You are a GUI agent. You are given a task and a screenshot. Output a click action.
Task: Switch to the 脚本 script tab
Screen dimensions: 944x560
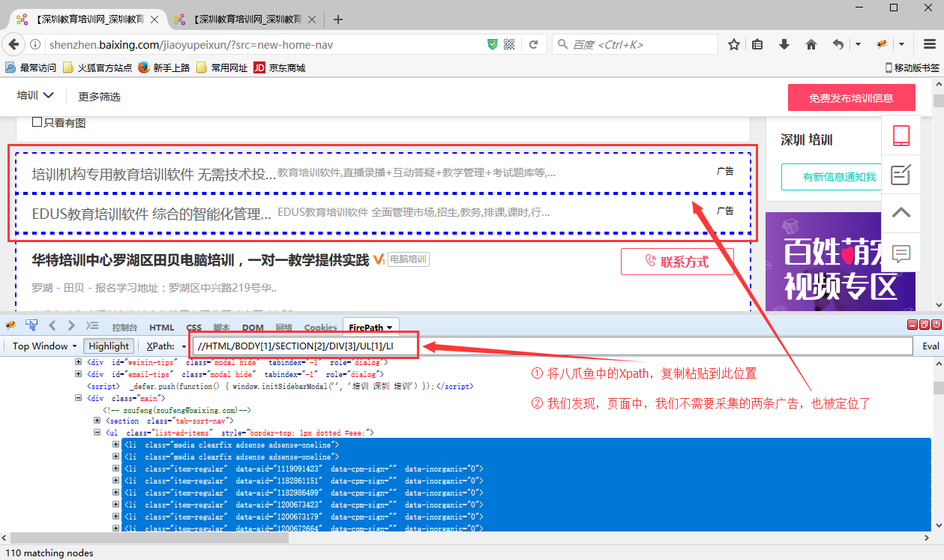tap(222, 328)
